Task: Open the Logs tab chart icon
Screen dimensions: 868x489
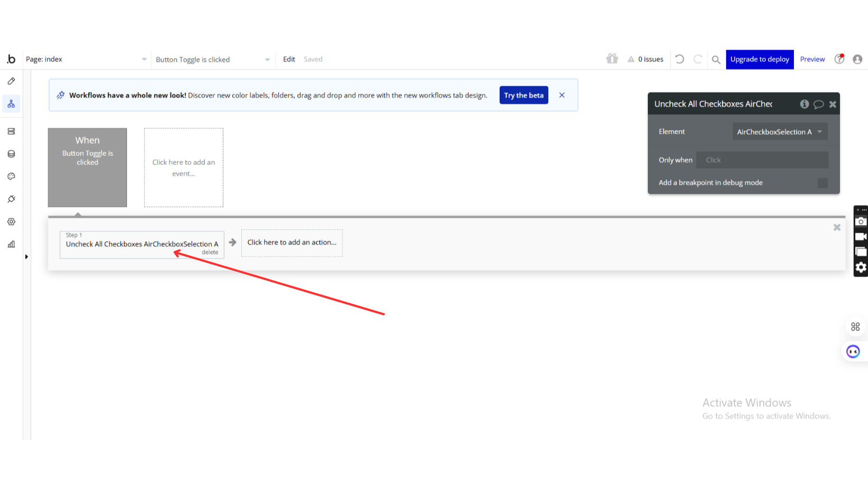Action: 11,244
